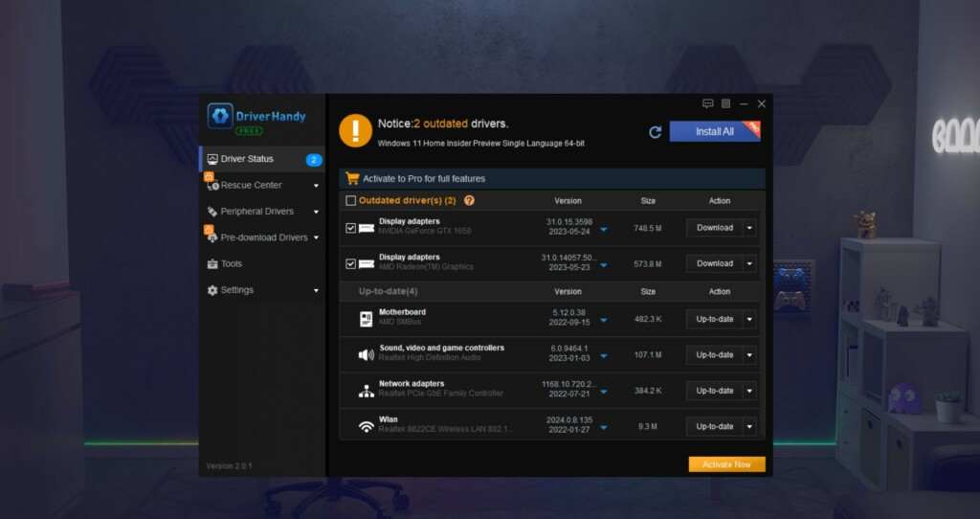Click the Rescue Center sidebar icon

212,185
